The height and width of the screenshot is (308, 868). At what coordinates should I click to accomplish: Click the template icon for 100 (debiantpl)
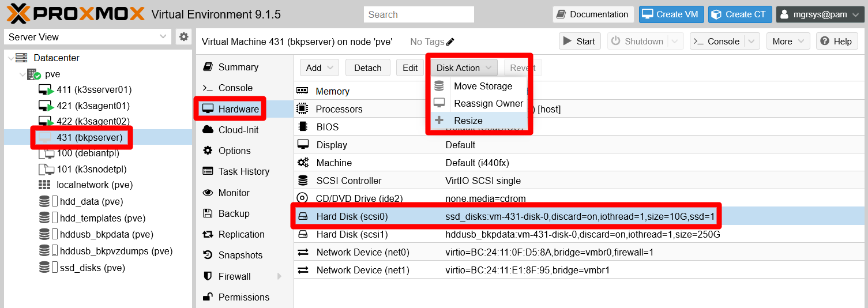point(46,153)
